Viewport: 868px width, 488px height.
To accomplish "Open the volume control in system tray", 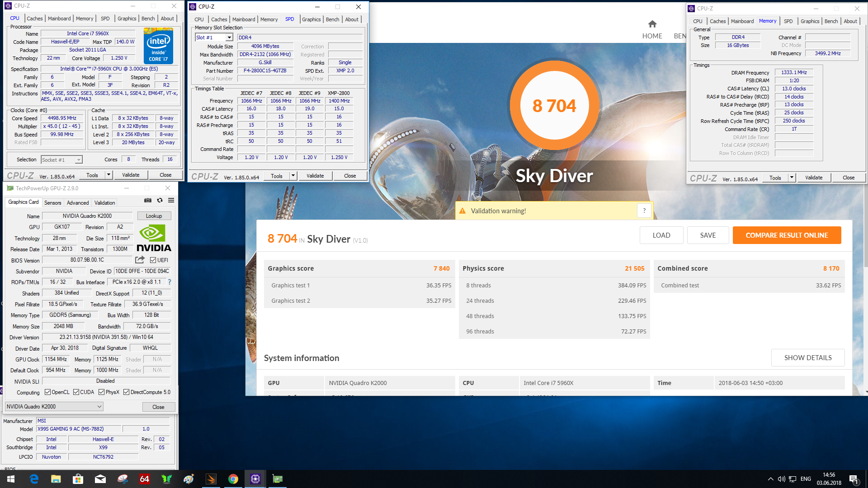I will tap(781, 479).
